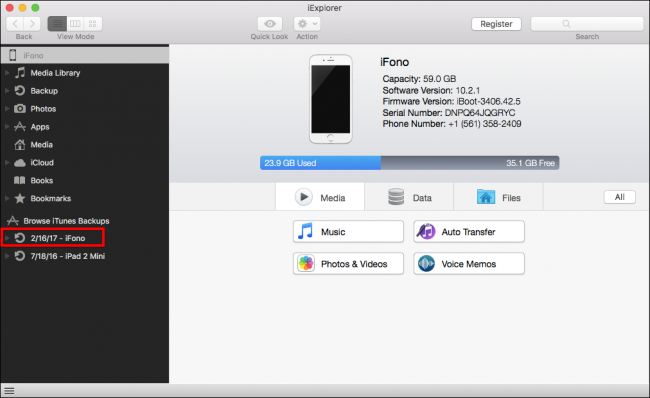Screen dimensions: 650x398
Task: Select Firmware Version: iBoot-3406.42.5 text
Action: point(451,102)
